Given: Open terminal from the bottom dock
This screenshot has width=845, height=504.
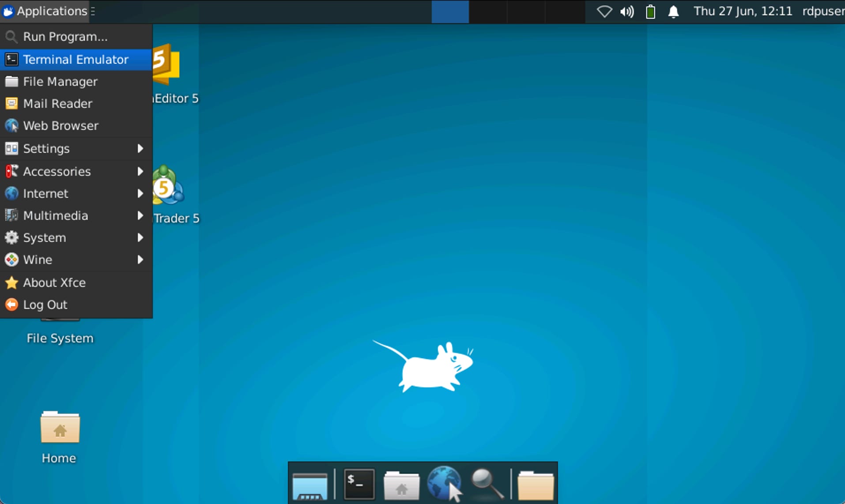Looking at the screenshot, I should coord(359,484).
